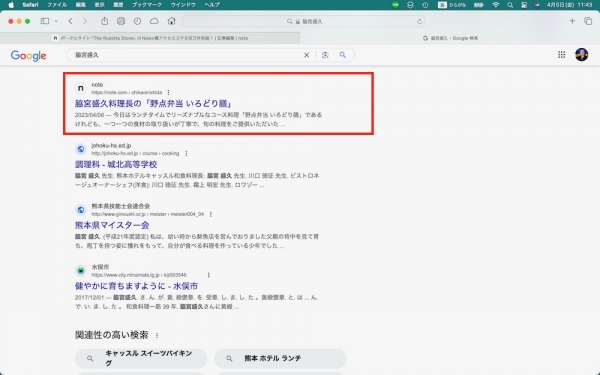Switch to The Rosetta Stone note tab

point(150,38)
